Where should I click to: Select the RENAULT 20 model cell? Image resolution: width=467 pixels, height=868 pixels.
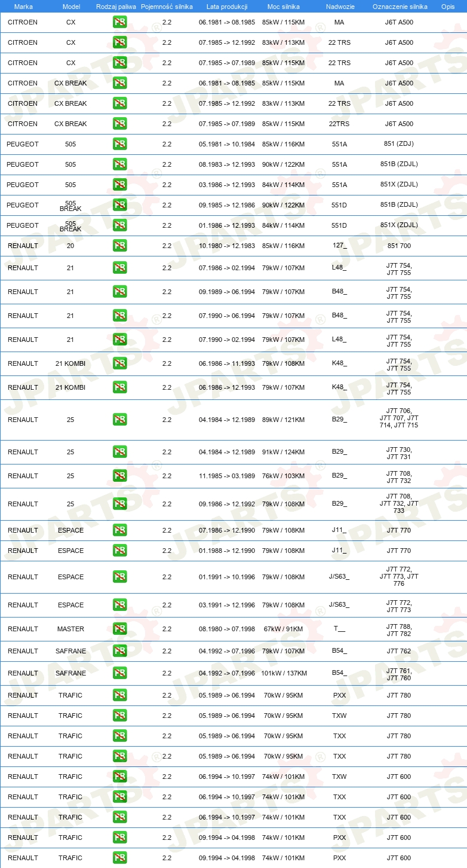pos(70,246)
